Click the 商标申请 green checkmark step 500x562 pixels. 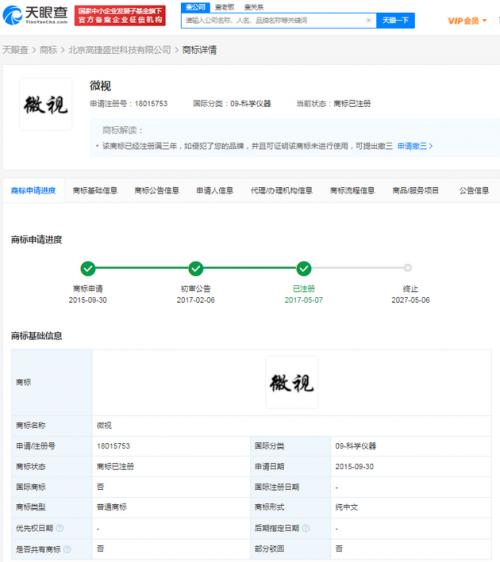tap(88, 268)
